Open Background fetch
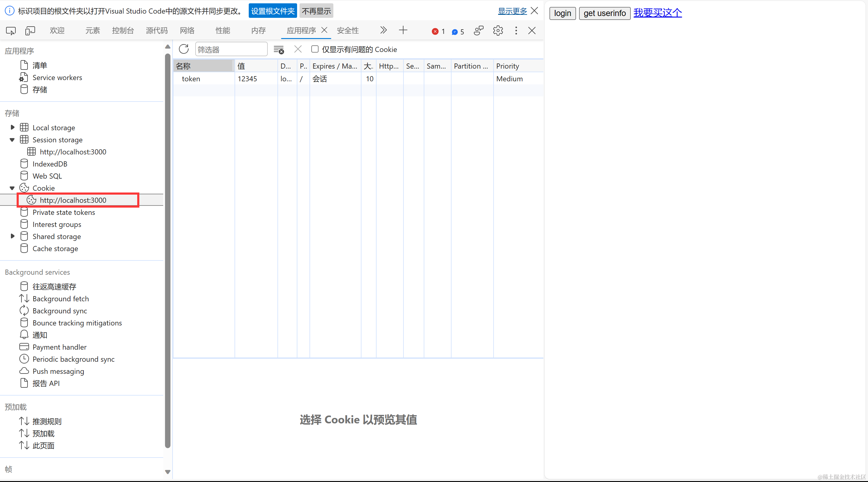The width and height of the screenshot is (868, 482). pos(61,299)
